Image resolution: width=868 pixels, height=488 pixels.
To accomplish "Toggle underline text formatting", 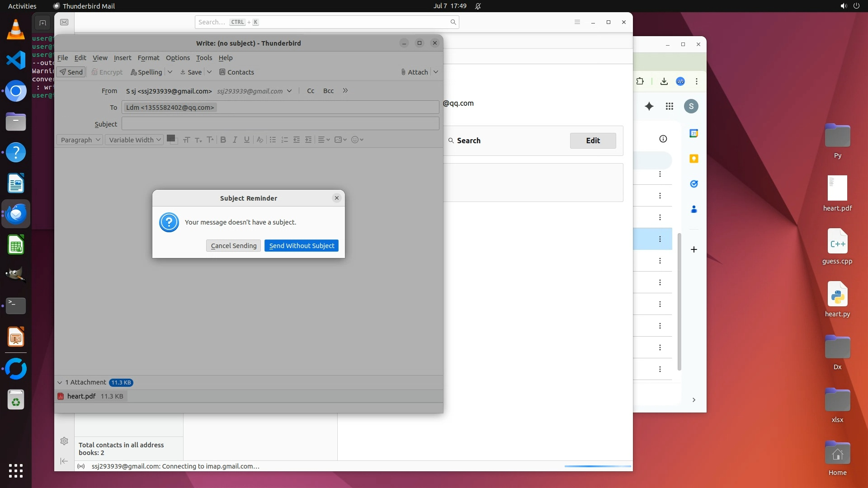I will click(x=246, y=140).
